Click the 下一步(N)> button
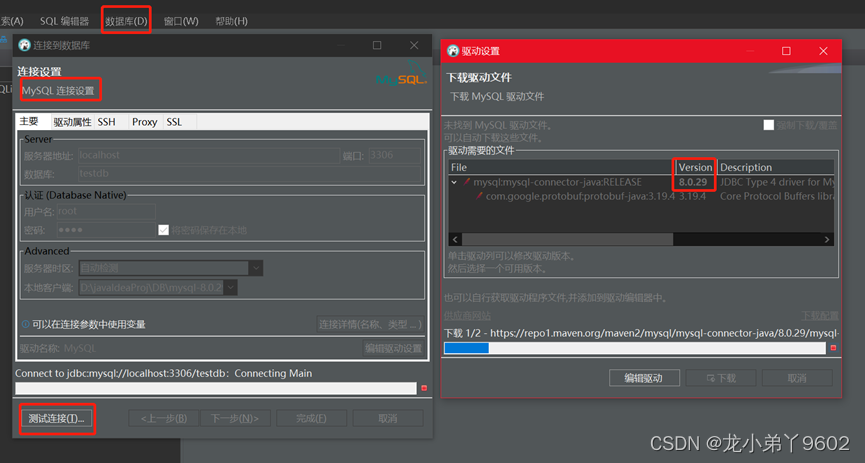 point(236,418)
